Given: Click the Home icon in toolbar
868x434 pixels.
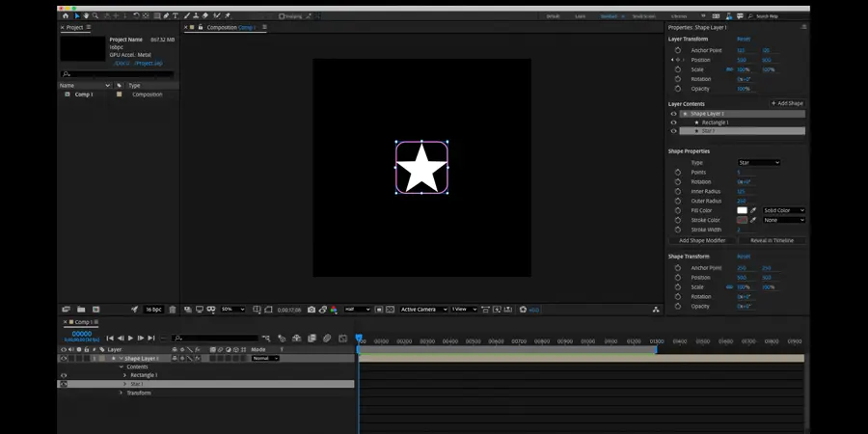Looking at the screenshot, I should click(66, 16).
